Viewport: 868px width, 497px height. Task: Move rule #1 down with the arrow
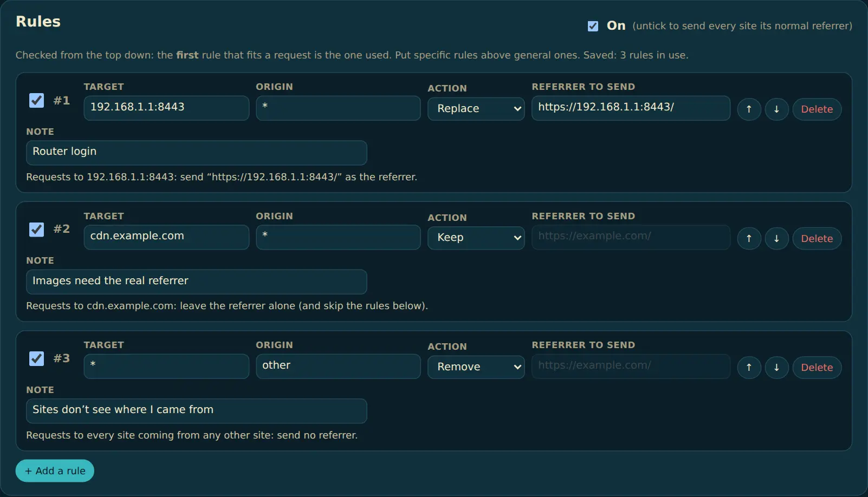(x=776, y=109)
